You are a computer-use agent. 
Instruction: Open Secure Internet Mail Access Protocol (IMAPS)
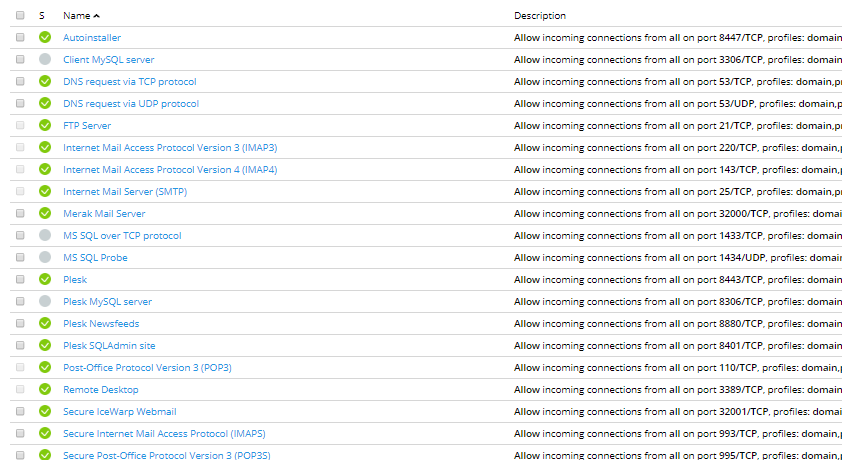pos(164,434)
